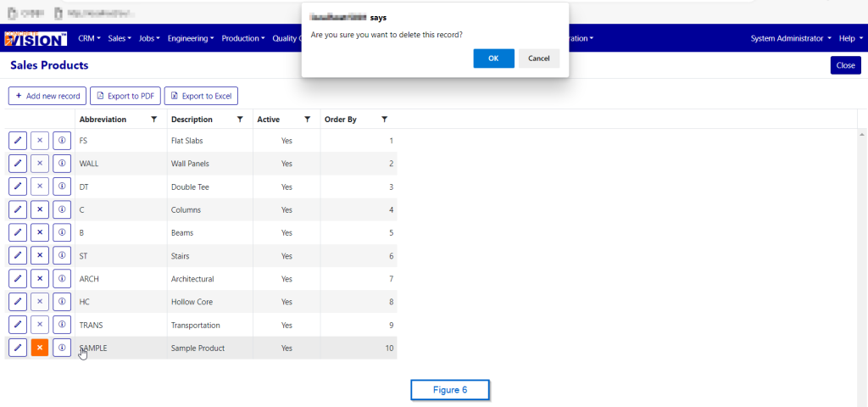
Task: Show info for TRANS Transportation row
Action: click(x=62, y=325)
